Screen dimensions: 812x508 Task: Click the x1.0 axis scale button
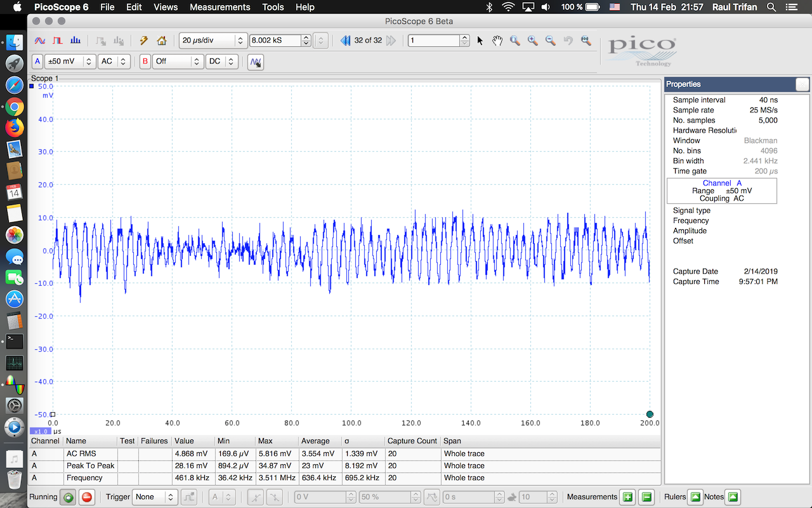tap(39, 431)
